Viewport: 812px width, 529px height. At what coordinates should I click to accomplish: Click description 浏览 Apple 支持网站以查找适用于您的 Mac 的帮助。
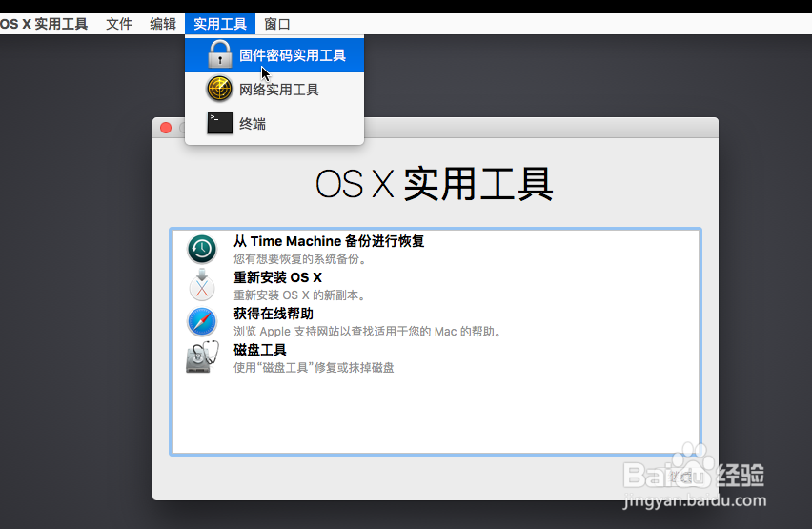point(369,331)
